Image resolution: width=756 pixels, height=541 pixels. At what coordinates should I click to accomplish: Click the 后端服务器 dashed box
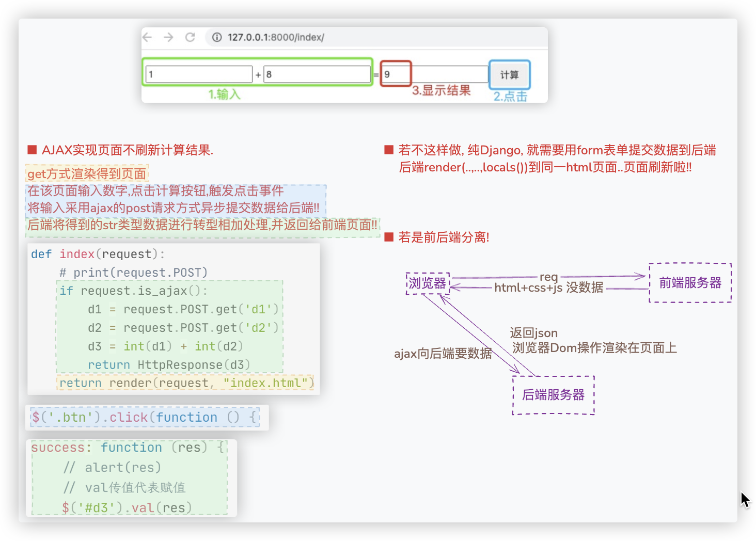click(553, 395)
